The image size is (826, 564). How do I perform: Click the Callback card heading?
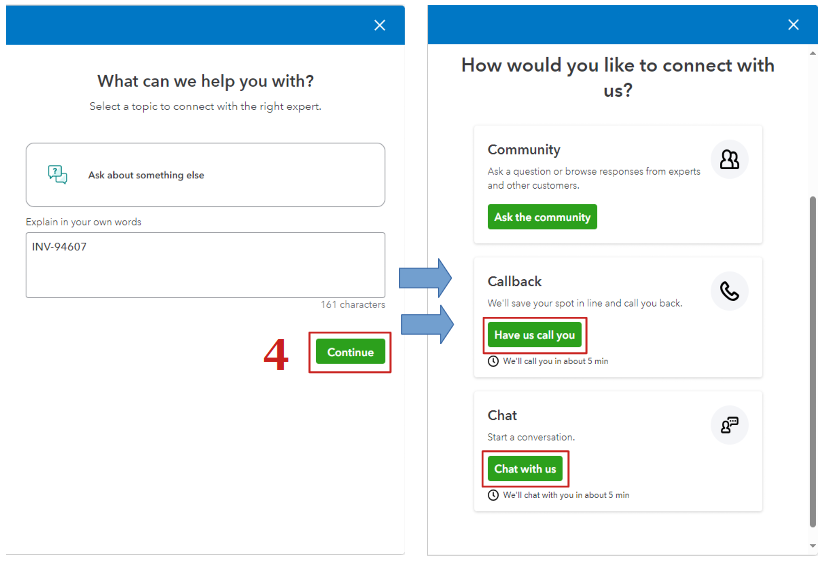click(x=515, y=282)
